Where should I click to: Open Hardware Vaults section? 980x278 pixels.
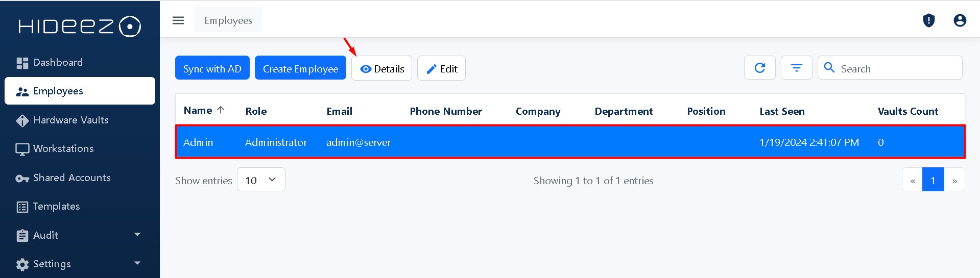pos(70,120)
